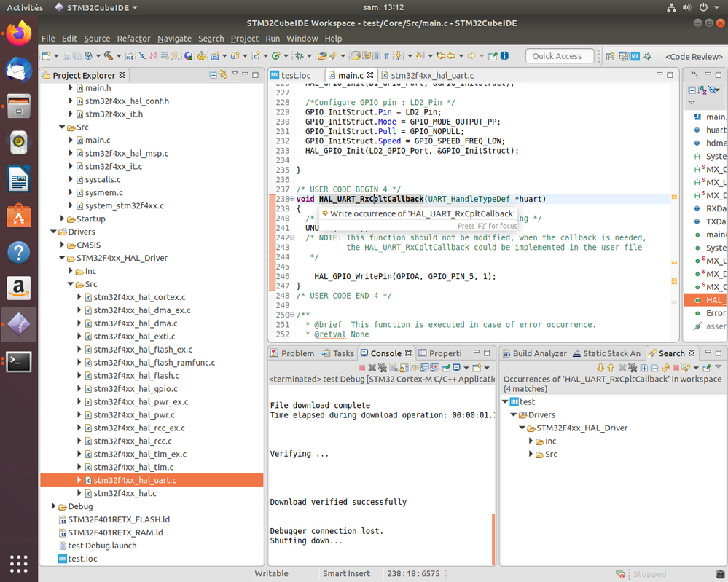The height and width of the screenshot is (582, 728).
Task: Expand the Debug folder in Project Explorer
Action: point(54,506)
